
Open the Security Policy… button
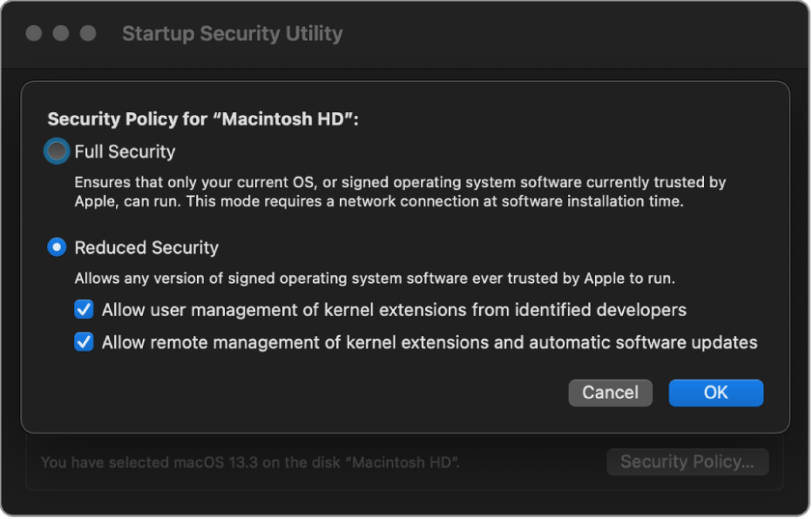pyautogui.click(x=687, y=462)
